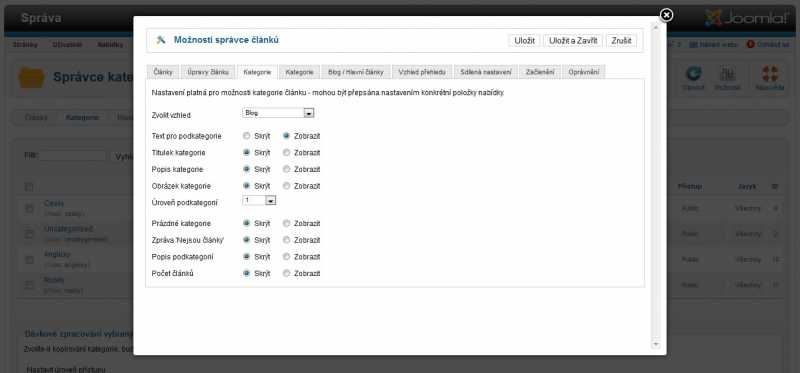Toggle the select-all checkbox in table header
The width and height of the screenshot is (800, 373).
(30, 187)
